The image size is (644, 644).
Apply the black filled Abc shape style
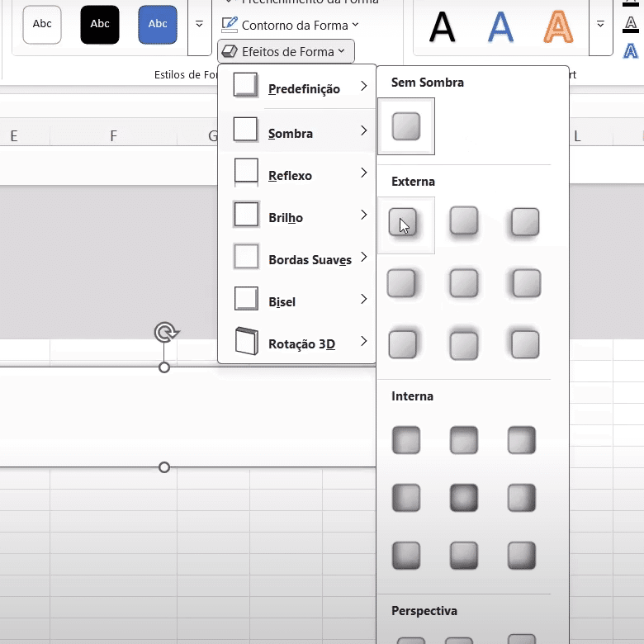(x=100, y=25)
